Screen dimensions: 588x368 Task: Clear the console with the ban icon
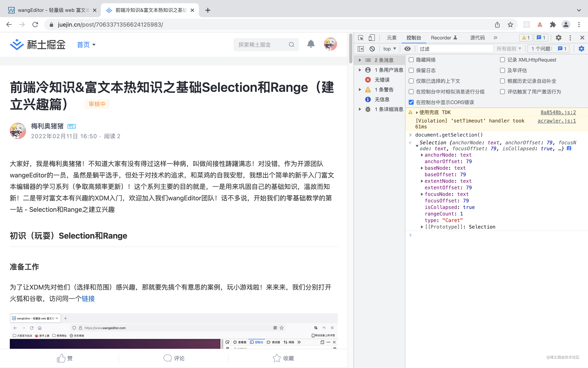372,49
